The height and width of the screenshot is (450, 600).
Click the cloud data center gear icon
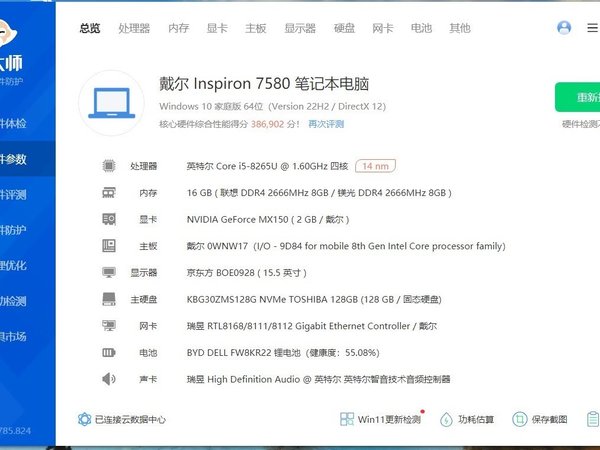pos(85,419)
